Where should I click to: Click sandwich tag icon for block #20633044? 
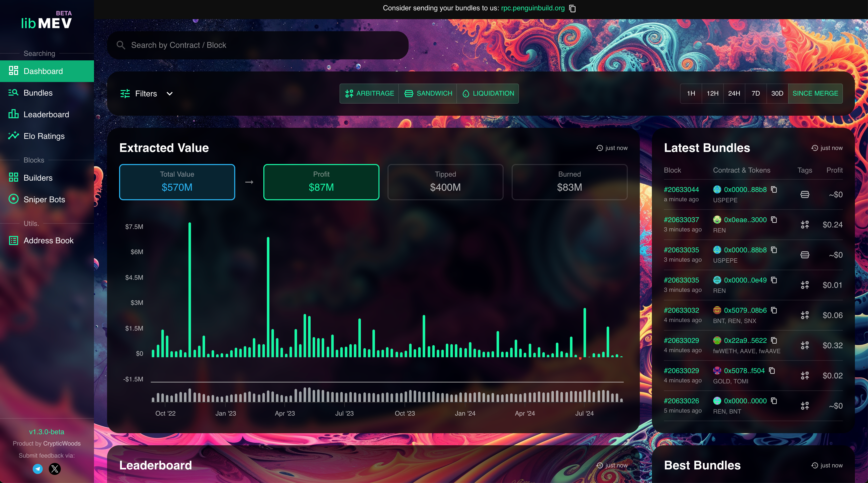click(805, 195)
